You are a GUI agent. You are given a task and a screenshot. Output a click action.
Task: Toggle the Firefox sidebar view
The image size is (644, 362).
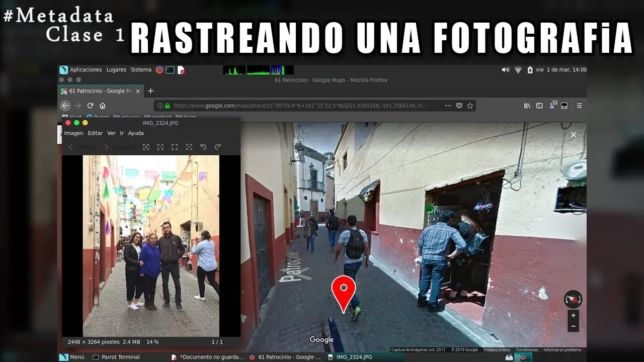tap(539, 106)
